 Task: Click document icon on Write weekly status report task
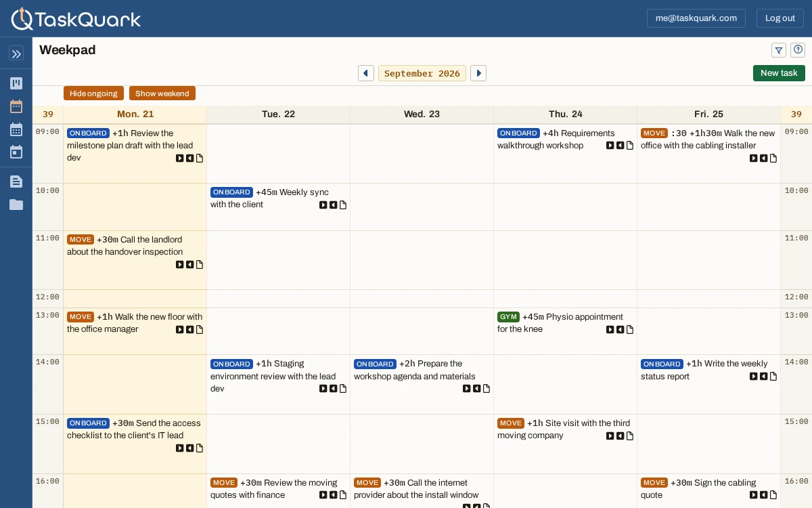pos(773,377)
